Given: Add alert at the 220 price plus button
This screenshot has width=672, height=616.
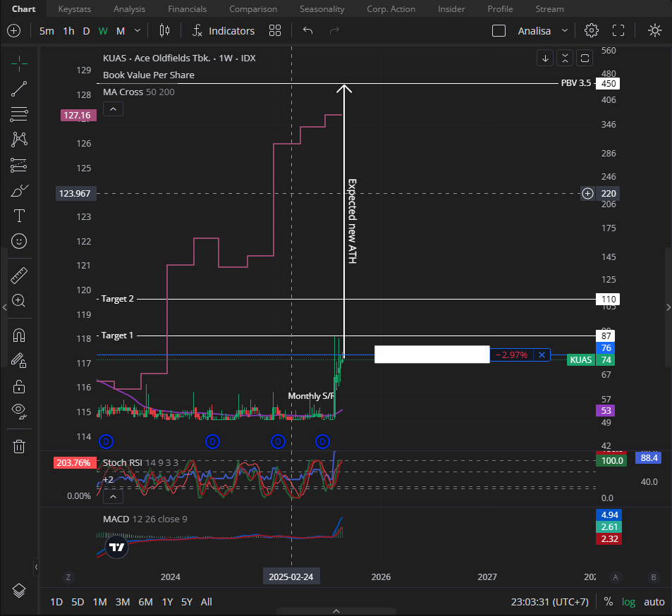Looking at the screenshot, I should [x=587, y=194].
